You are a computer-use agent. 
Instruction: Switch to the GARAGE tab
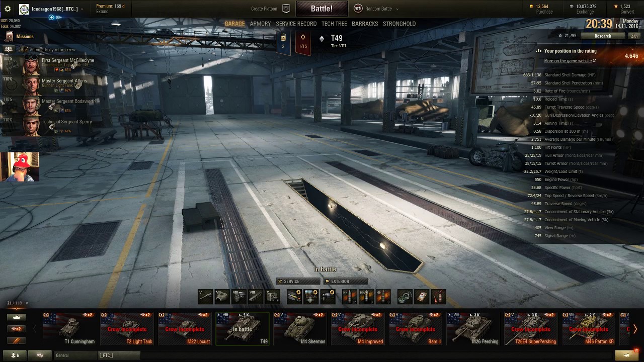pyautogui.click(x=234, y=24)
